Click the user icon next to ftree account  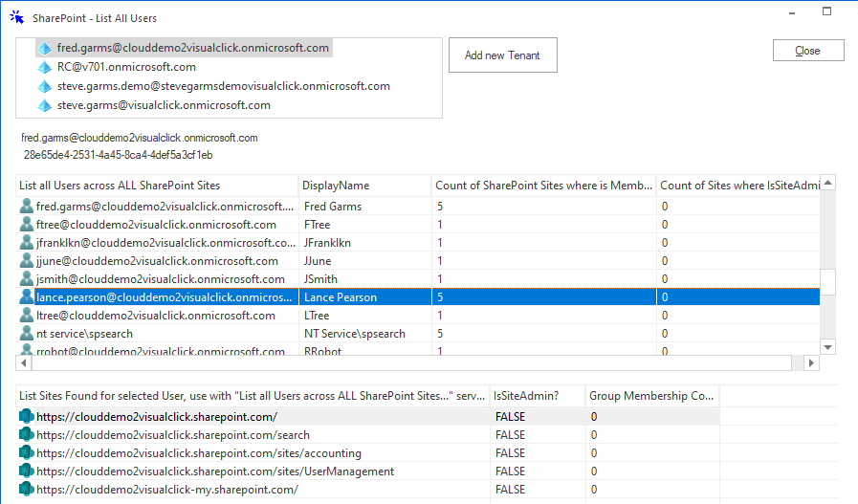coord(27,225)
